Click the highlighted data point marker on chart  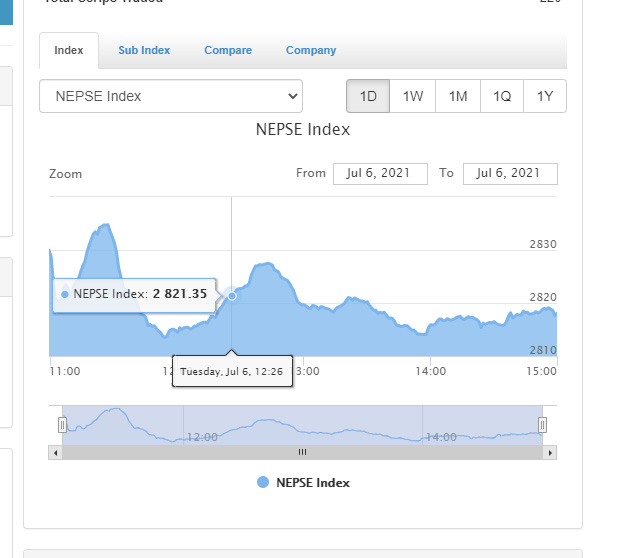(x=232, y=295)
